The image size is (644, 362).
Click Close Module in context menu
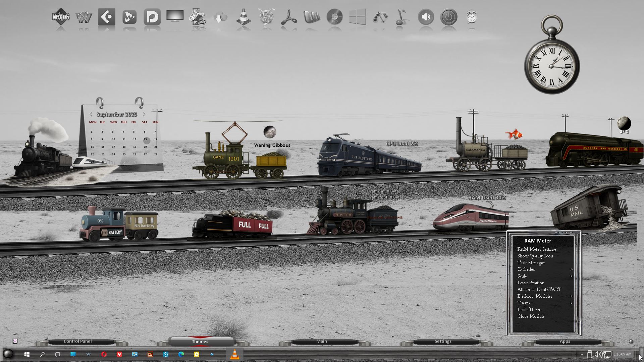tap(531, 316)
